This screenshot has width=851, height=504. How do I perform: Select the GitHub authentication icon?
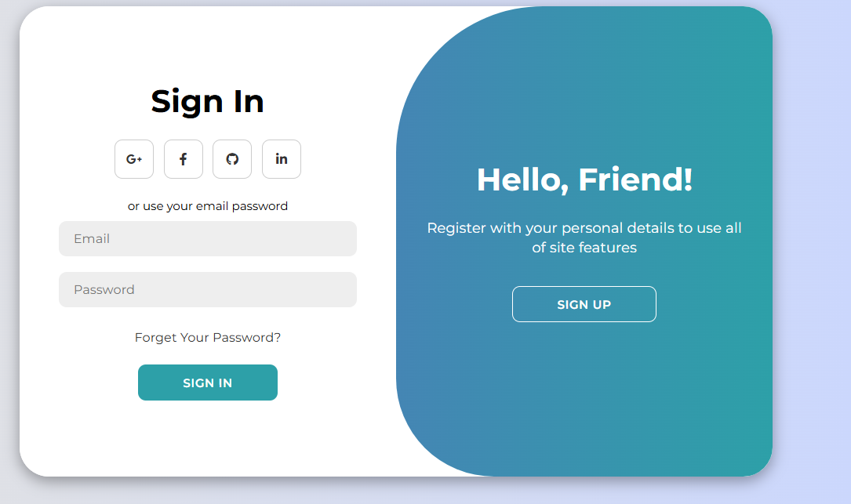[232, 158]
